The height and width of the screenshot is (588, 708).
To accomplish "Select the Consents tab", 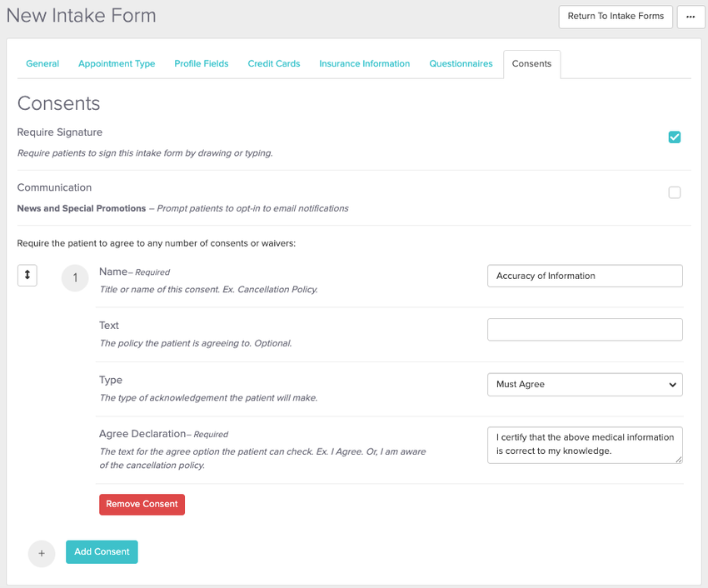I will [x=531, y=64].
